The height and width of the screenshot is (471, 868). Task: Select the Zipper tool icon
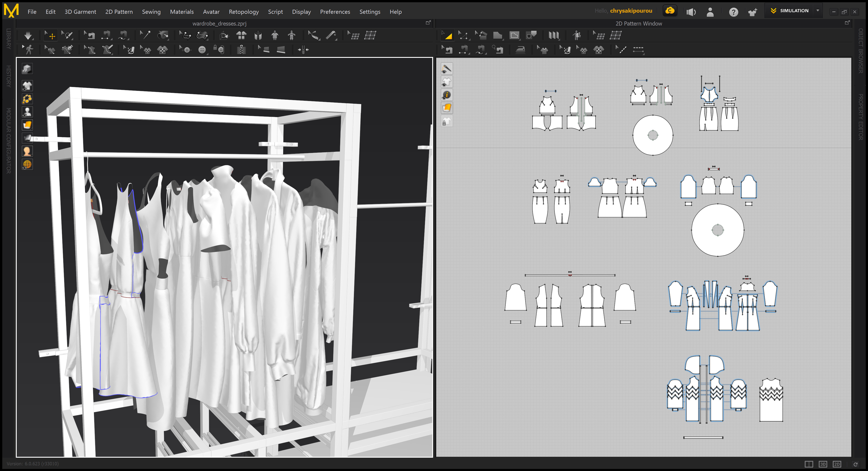point(241,50)
